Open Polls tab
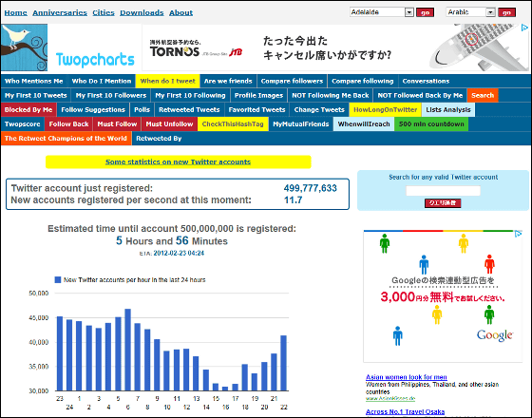 (x=142, y=109)
